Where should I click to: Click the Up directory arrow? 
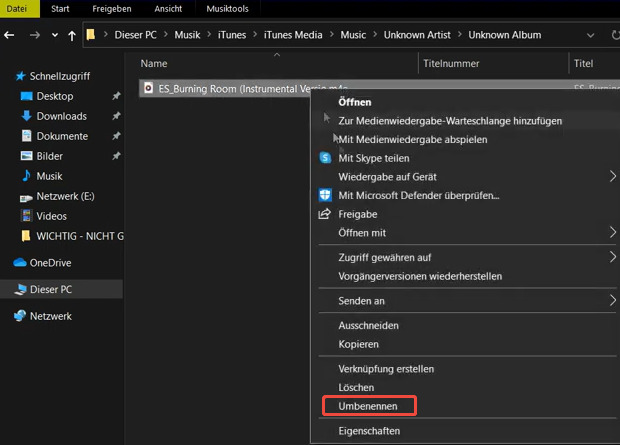click(72, 35)
